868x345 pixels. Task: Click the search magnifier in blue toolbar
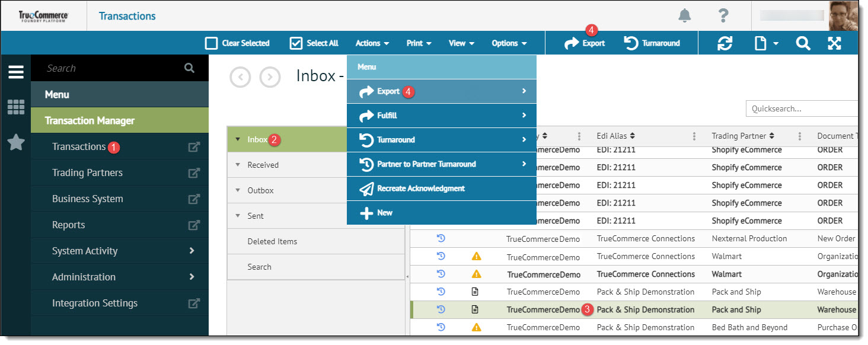[x=803, y=43]
